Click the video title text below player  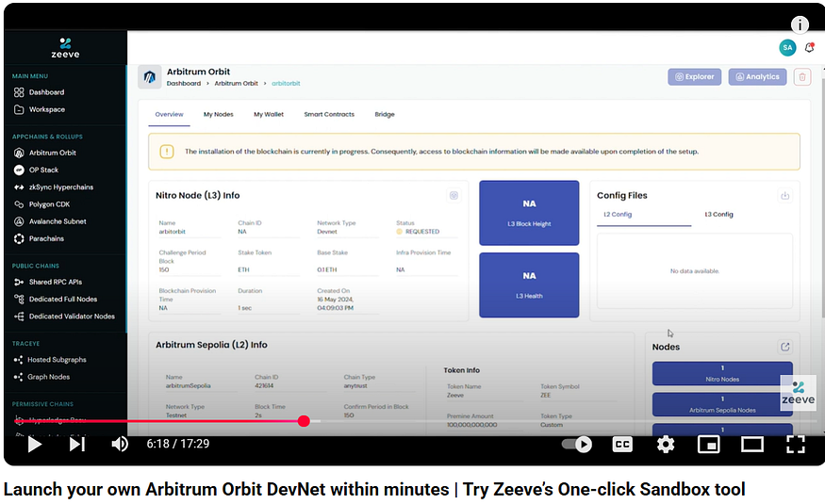click(374, 490)
